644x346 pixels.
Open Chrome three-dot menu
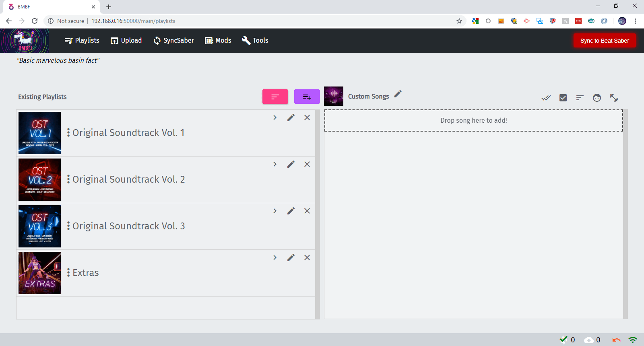635,21
